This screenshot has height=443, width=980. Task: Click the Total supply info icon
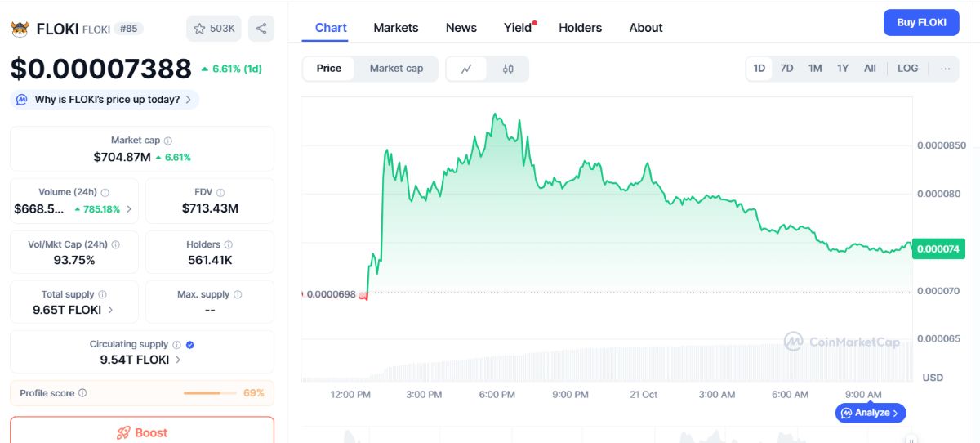tap(102, 294)
